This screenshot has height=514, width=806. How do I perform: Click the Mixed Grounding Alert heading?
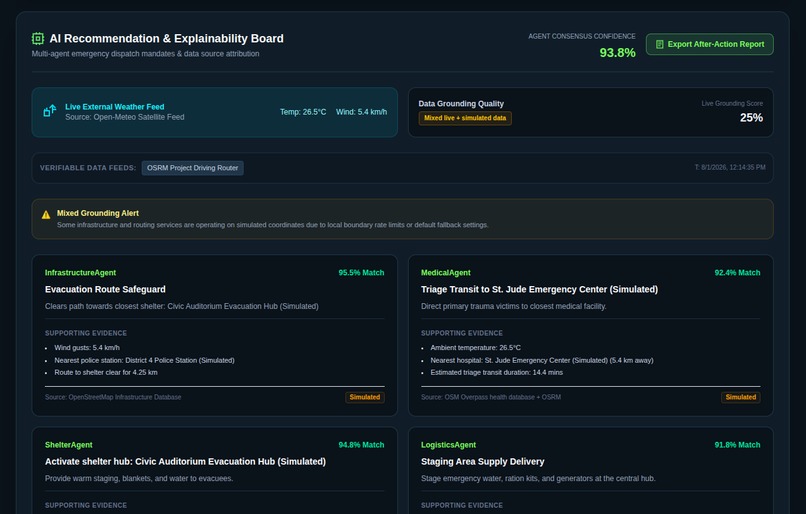98,213
